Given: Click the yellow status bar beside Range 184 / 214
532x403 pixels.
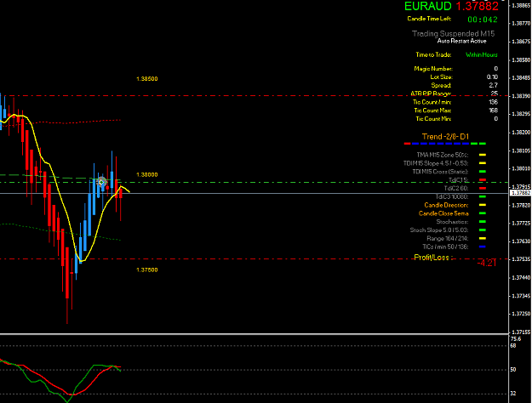Looking at the screenshot, I should [483, 238].
